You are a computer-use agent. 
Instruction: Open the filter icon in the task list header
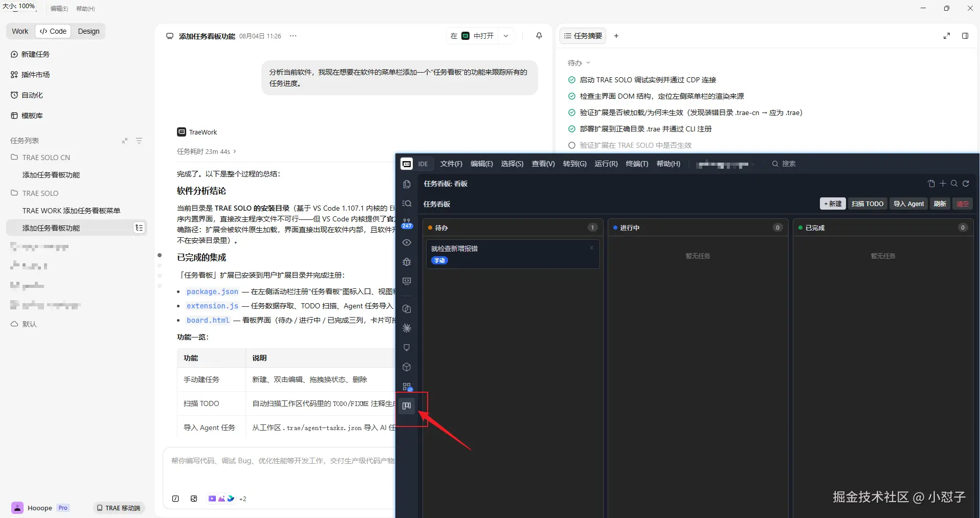(139, 141)
